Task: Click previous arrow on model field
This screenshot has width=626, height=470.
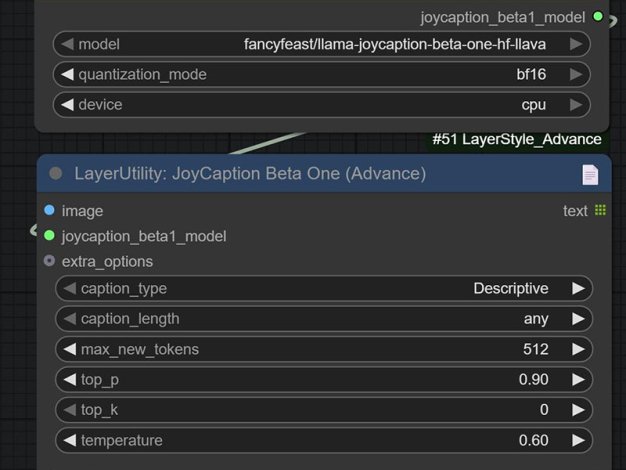Action: [67, 44]
